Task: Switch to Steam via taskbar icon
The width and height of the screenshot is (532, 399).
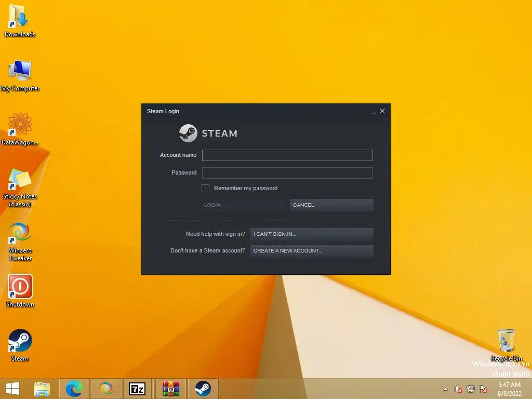Action: coord(203,389)
